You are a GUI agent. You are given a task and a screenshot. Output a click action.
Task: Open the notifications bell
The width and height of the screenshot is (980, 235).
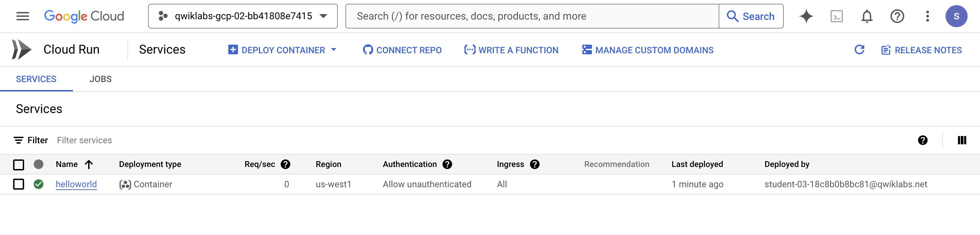(867, 16)
